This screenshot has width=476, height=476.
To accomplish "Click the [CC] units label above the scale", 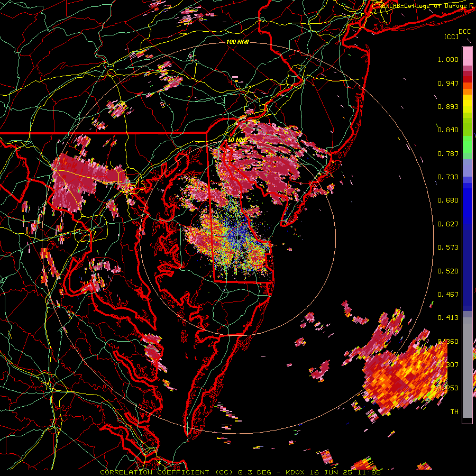I will (x=452, y=36).
